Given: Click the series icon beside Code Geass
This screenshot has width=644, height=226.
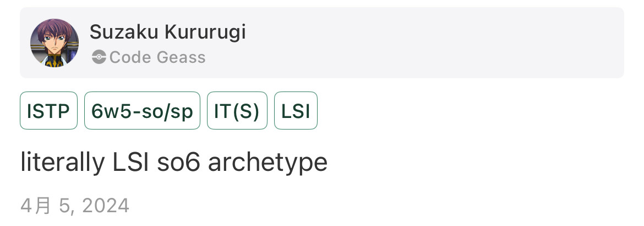Looking at the screenshot, I should tap(99, 57).
